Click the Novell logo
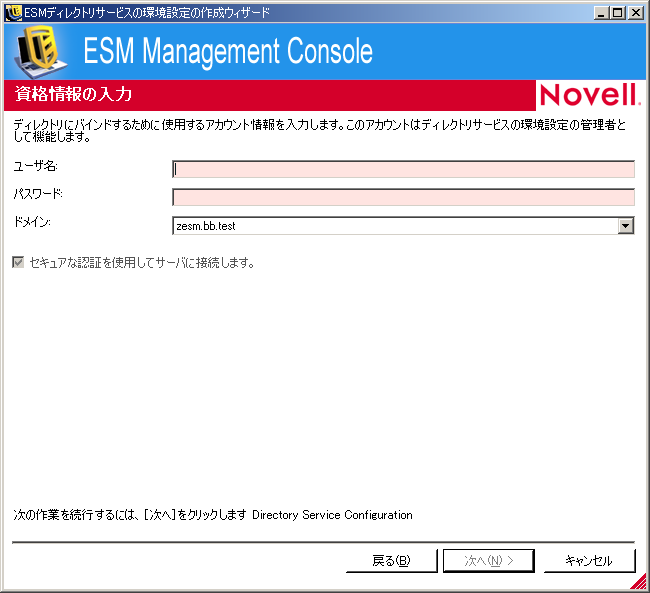Viewport: 650px width, 593px height. click(x=590, y=95)
